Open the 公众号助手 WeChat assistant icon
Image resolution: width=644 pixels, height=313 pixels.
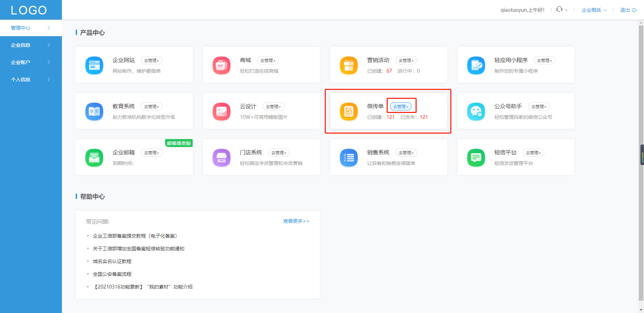(476, 111)
